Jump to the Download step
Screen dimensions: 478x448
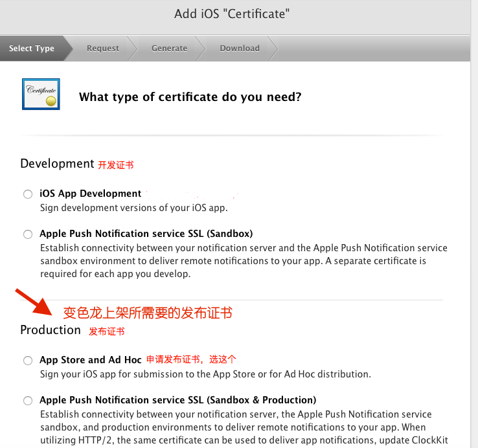tap(240, 49)
